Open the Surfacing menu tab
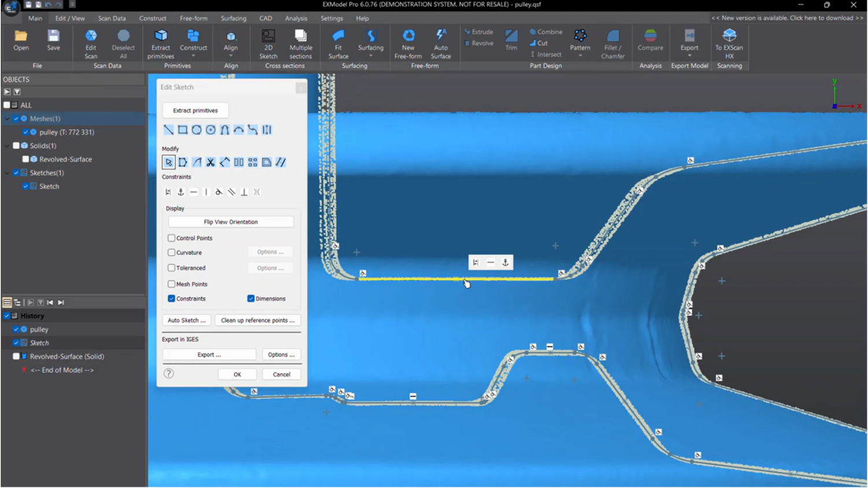 233,19
